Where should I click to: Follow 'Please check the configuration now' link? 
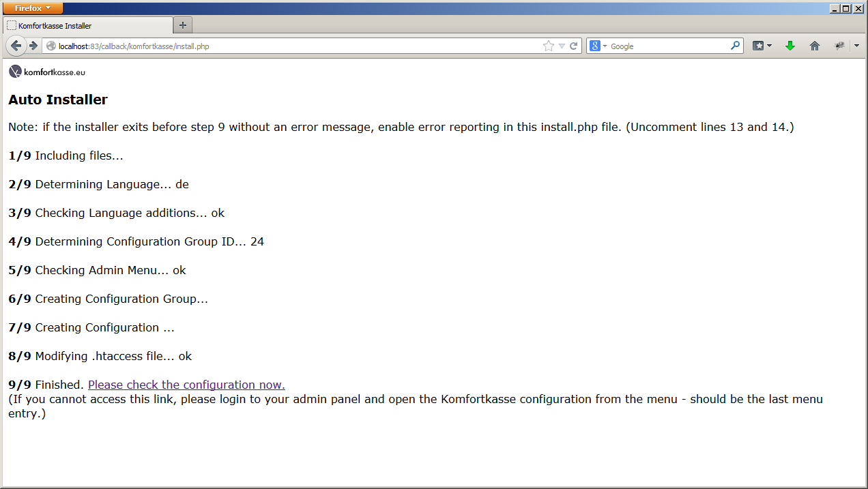(x=186, y=385)
